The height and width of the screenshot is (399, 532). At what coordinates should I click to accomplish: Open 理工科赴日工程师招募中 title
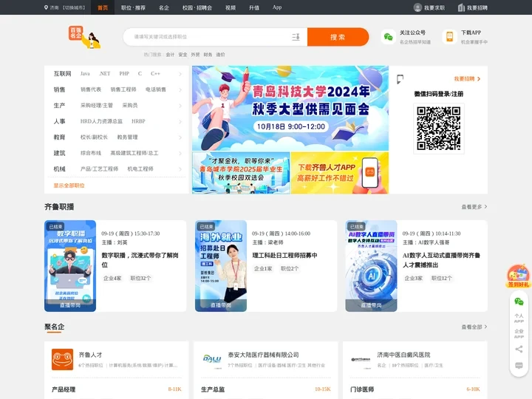(x=284, y=256)
